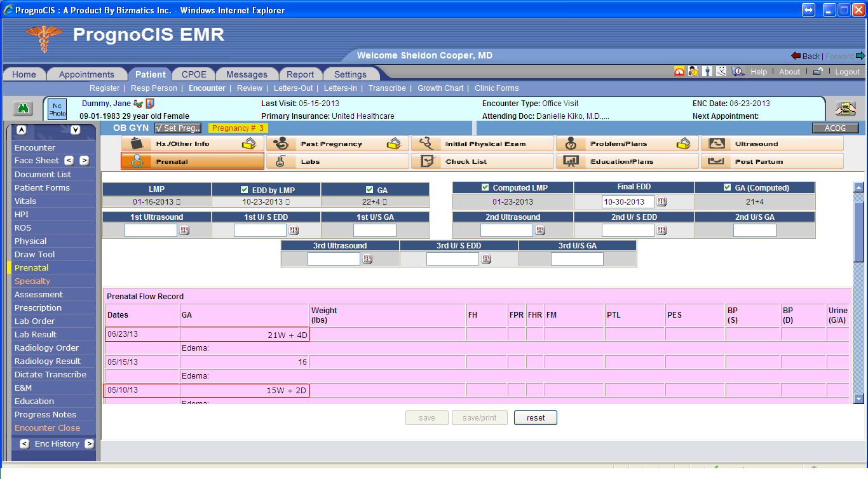868x479 pixels.
Task: Open the Home tab
Action: (x=24, y=74)
